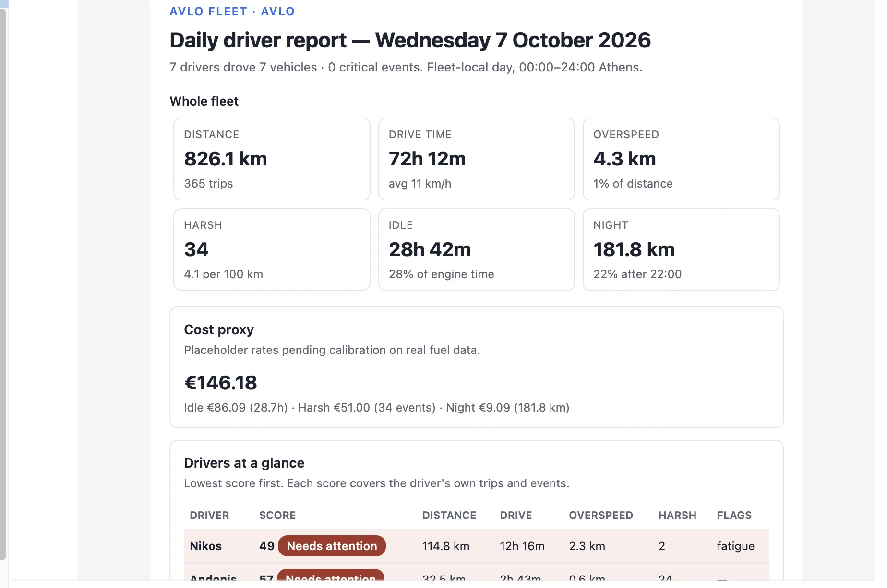This screenshot has height=588, width=887.
Task: Click the Drivers at a glance heading
Action: pos(244,463)
